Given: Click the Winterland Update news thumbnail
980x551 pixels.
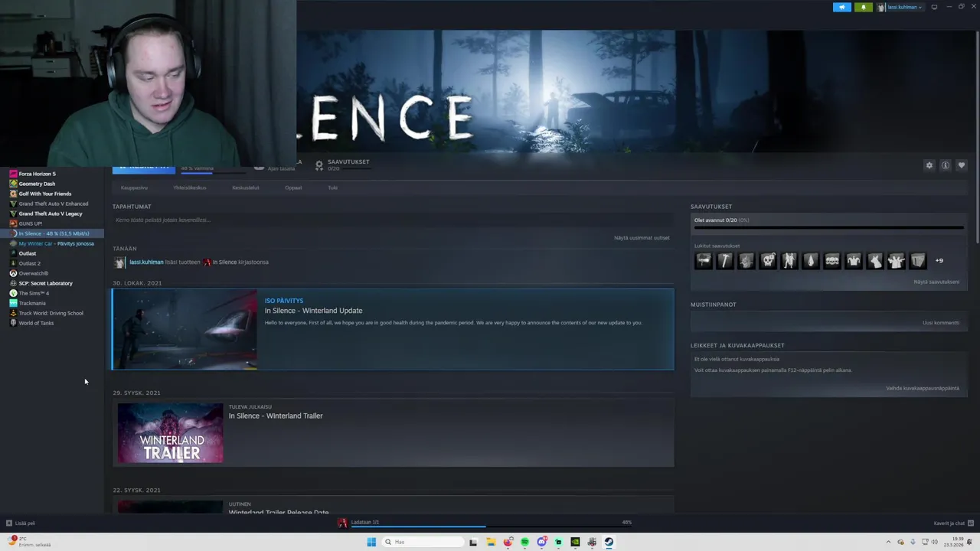Looking at the screenshot, I should pyautogui.click(x=185, y=329).
